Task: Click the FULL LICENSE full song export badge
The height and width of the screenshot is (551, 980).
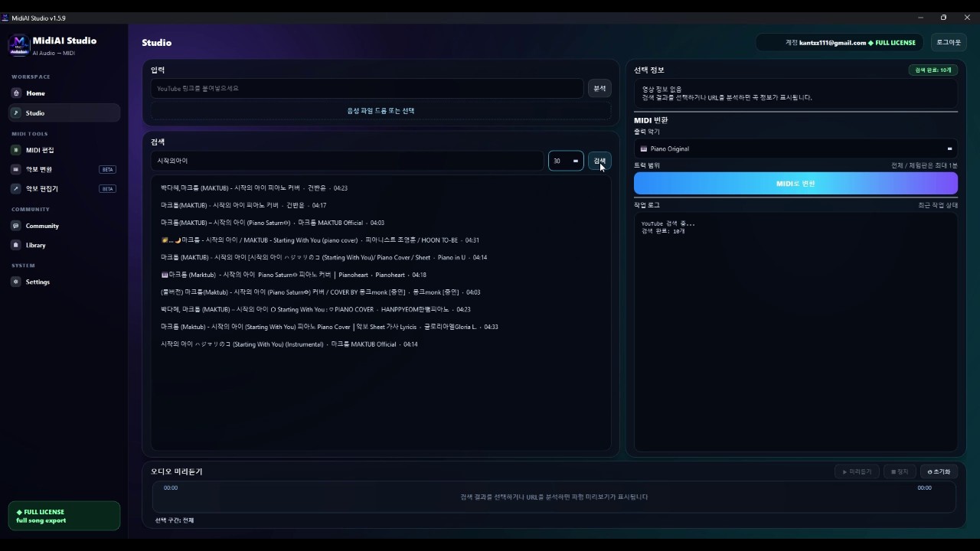Action: click(64, 517)
